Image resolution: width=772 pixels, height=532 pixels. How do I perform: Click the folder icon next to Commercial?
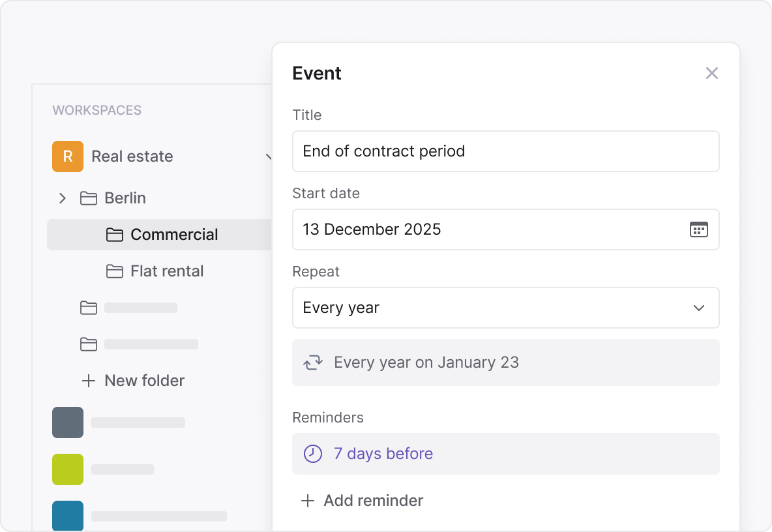pos(114,235)
